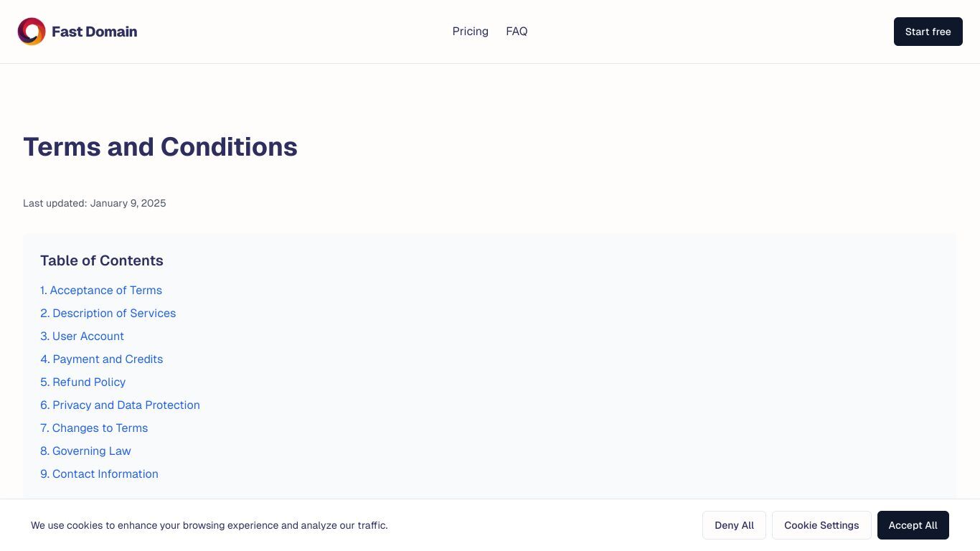The height and width of the screenshot is (551, 980).
Task: Click the Start free button
Action: click(x=928, y=32)
